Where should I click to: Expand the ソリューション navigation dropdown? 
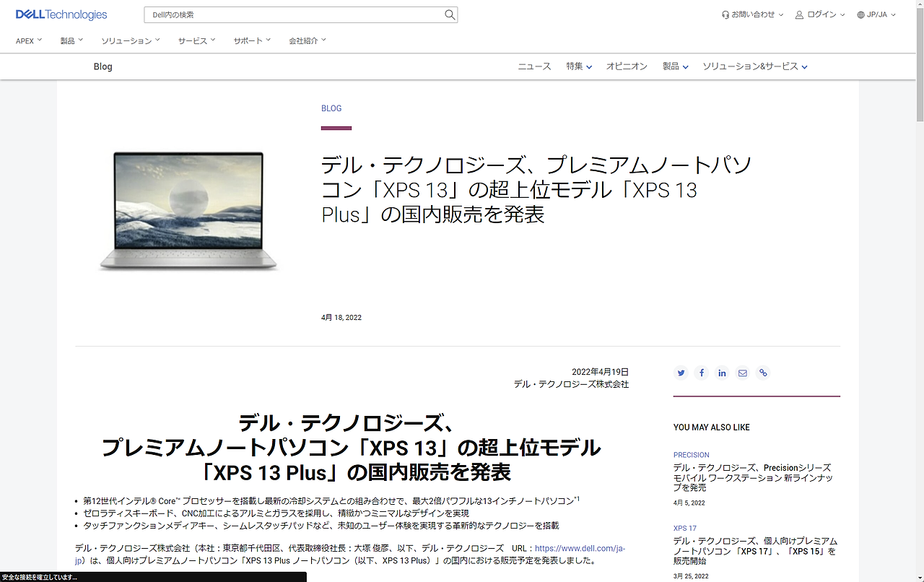coord(130,40)
